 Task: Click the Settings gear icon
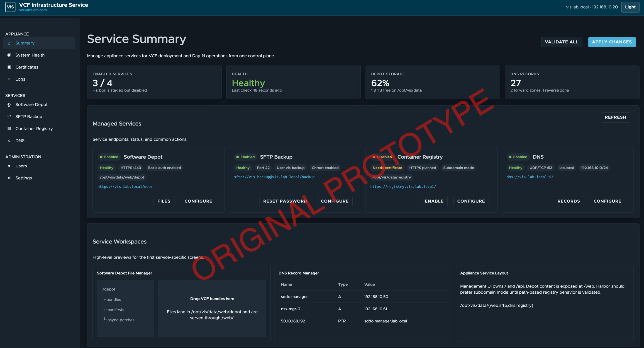pyautogui.click(x=9, y=178)
